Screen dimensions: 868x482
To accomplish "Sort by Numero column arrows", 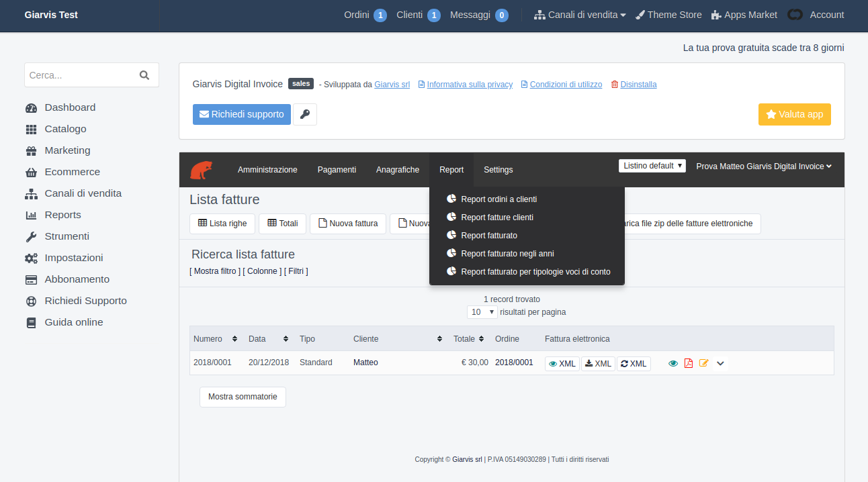I will click(x=234, y=339).
